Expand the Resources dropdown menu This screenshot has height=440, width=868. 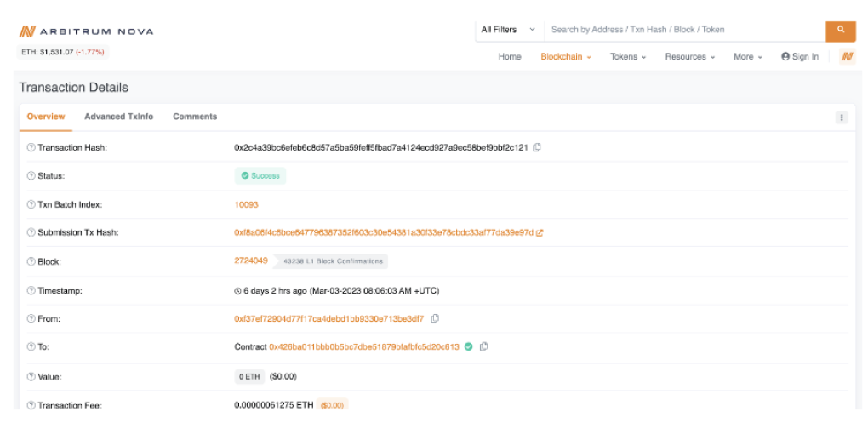point(689,57)
